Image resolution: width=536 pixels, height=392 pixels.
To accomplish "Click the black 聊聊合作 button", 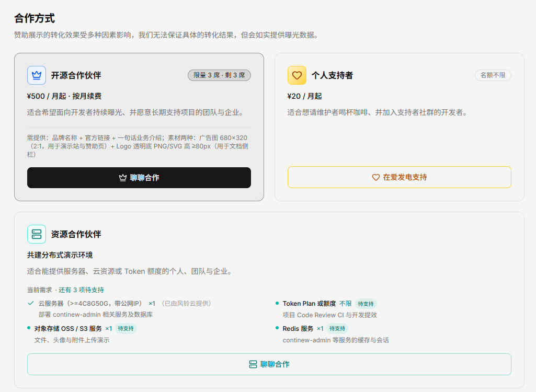I will pyautogui.click(x=139, y=178).
